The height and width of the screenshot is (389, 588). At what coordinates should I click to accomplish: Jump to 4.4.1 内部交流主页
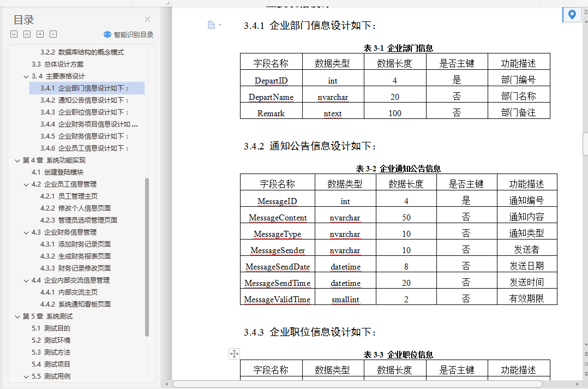69,292
